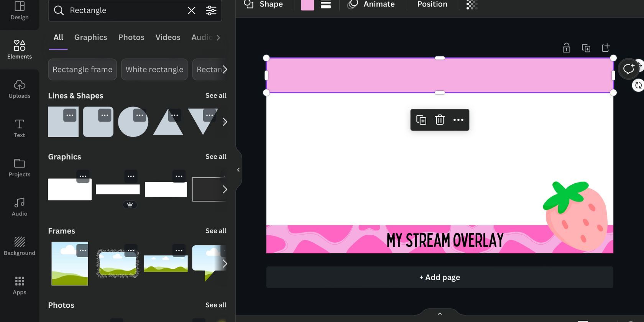Expand the bottom pages drawer
Viewport: 644px width, 322px height.
click(x=440, y=314)
